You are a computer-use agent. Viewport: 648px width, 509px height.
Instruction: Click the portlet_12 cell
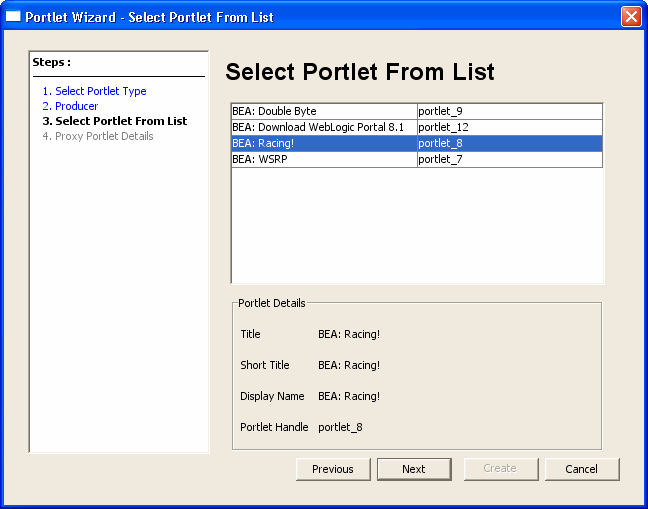click(x=510, y=127)
